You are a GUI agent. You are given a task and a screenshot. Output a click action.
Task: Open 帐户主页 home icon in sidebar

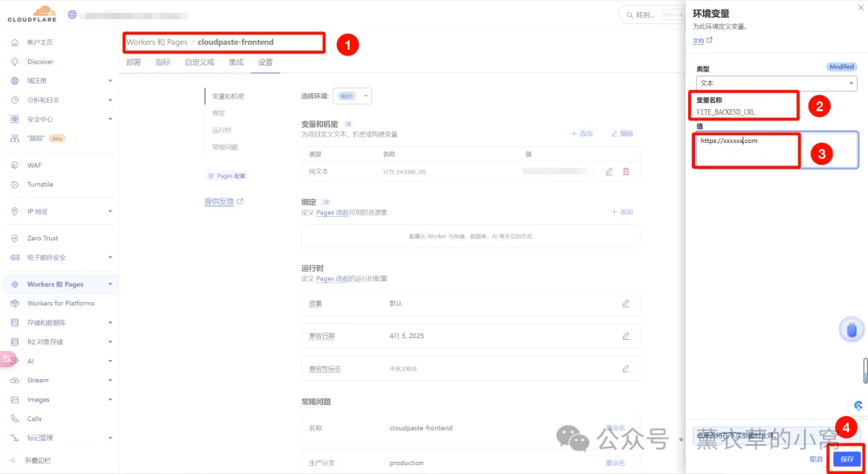click(x=15, y=43)
